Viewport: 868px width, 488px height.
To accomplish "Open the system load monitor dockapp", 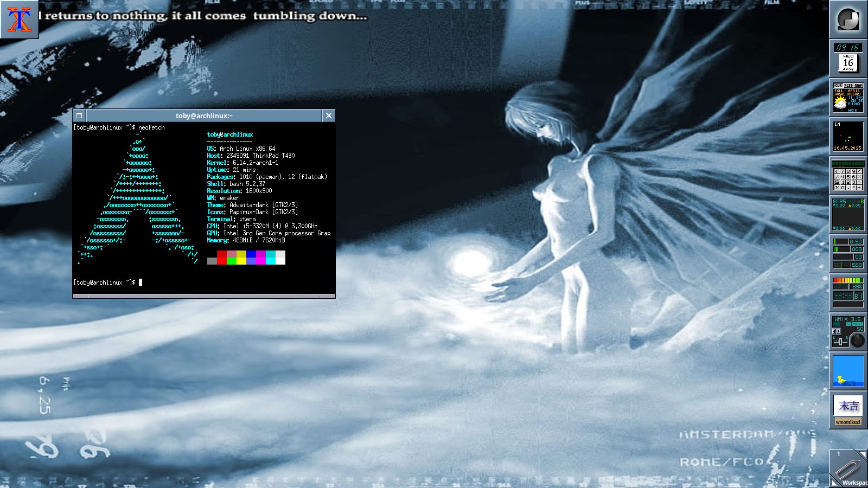I will pyautogui.click(x=848, y=253).
